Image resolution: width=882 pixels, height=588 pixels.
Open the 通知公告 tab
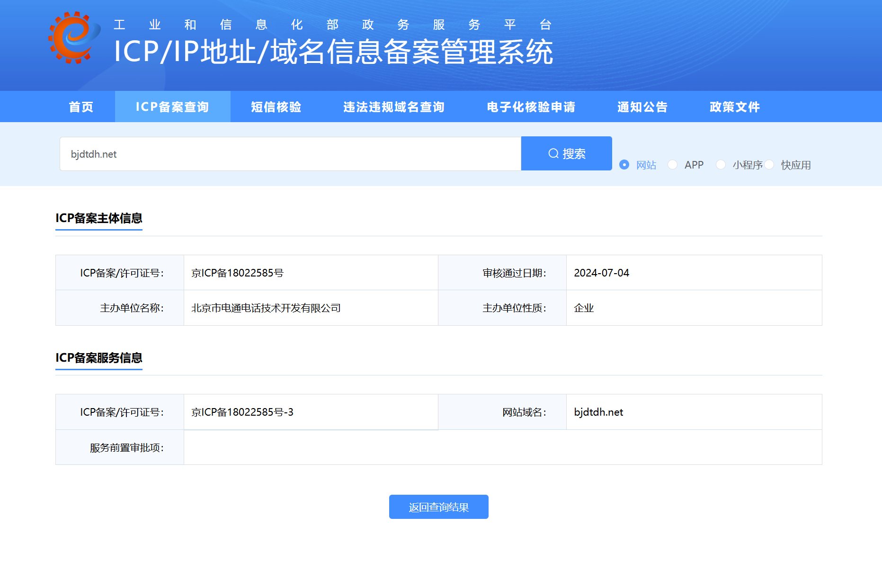click(642, 107)
